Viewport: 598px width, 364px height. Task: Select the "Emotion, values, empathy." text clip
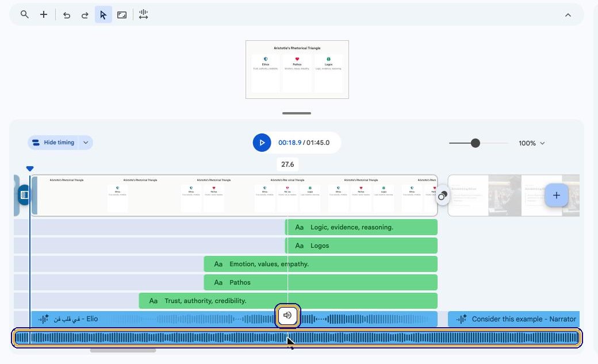pos(321,264)
